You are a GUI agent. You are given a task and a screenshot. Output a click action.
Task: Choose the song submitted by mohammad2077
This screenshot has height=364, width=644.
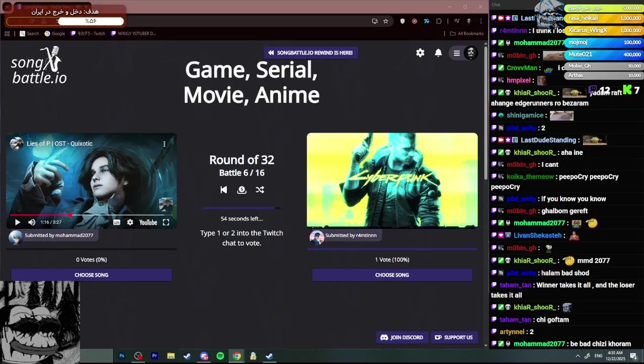[91, 275]
